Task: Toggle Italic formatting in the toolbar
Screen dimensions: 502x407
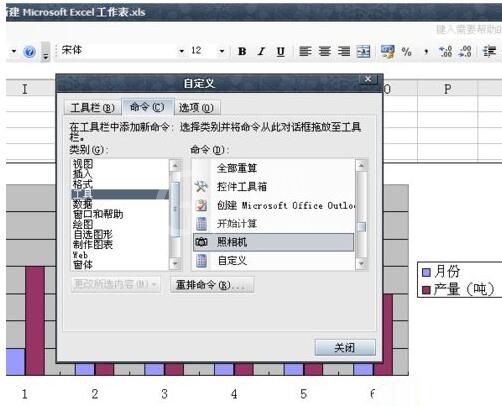Action: tap(261, 51)
